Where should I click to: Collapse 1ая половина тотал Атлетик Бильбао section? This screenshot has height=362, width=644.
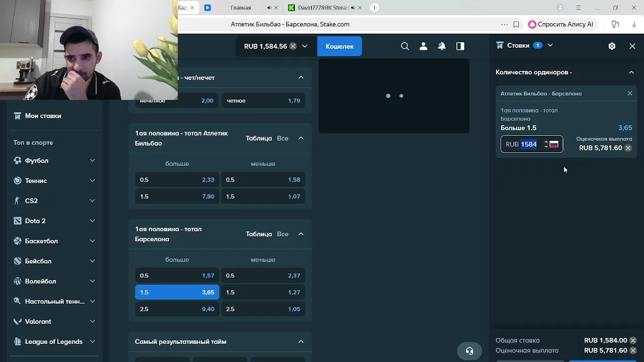(x=301, y=138)
